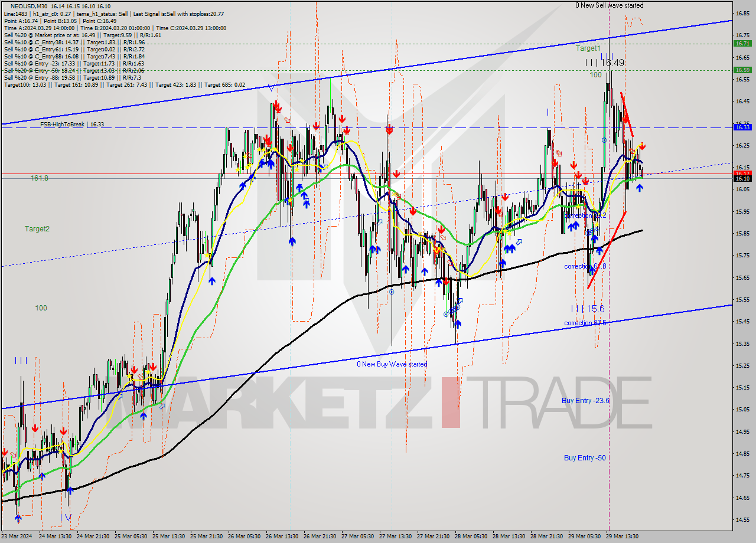
Task: Click the 'I I I 16.49' wave label
Action: pos(605,62)
